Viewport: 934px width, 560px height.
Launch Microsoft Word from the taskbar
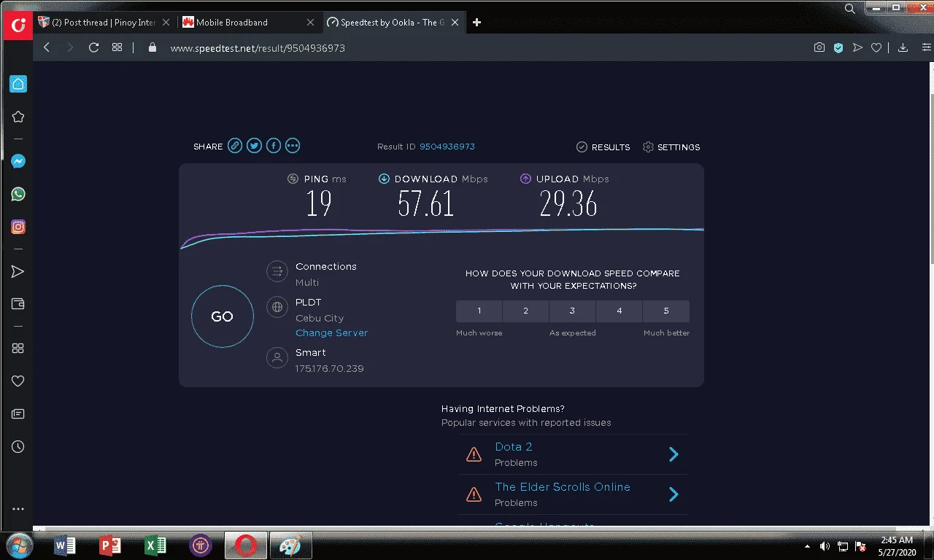[x=65, y=545]
